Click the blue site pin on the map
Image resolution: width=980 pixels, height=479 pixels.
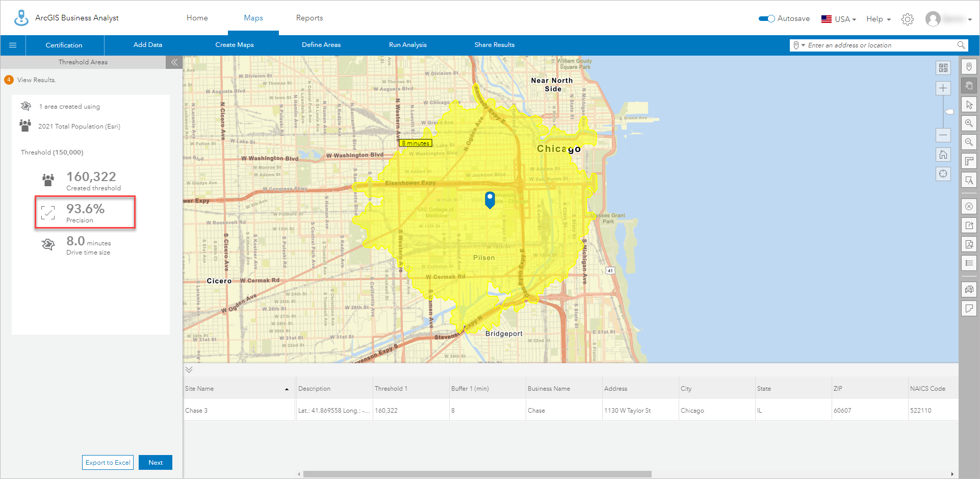[x=490, y=199]
